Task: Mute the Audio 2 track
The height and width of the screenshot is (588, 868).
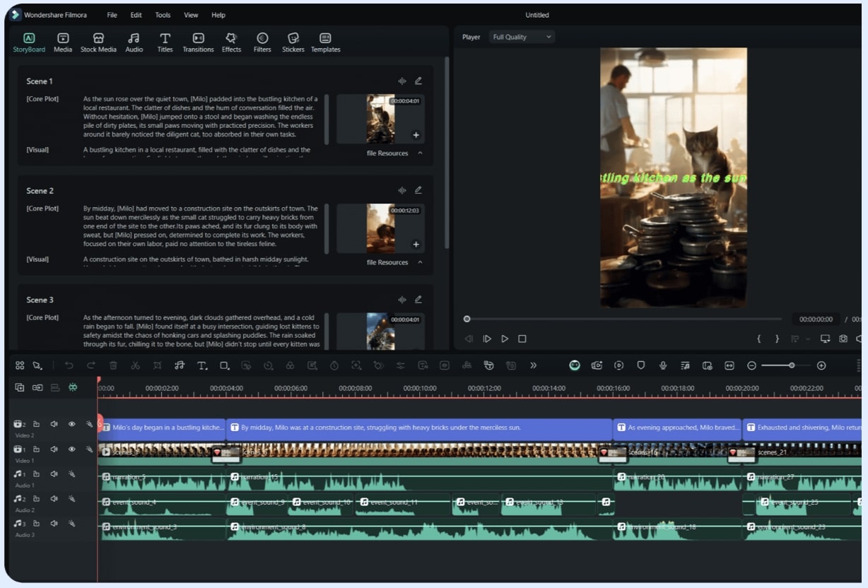Action: [x=54, y=498]
